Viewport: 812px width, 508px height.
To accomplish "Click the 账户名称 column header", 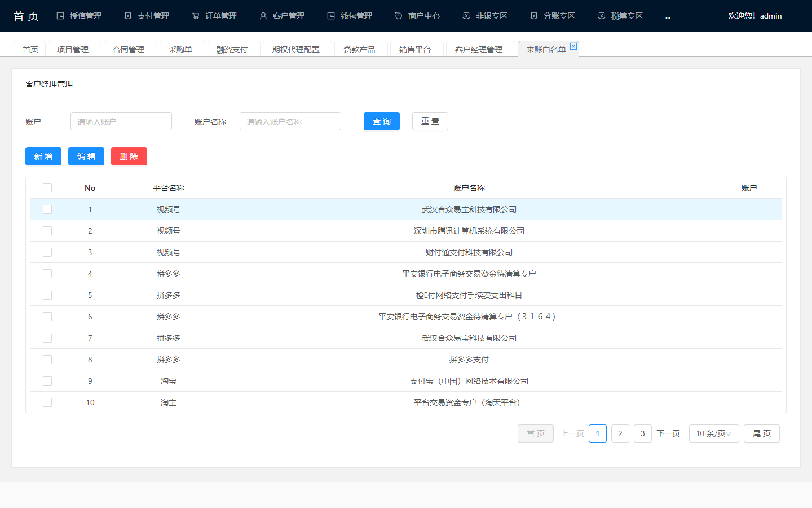I will coord(469,188).
